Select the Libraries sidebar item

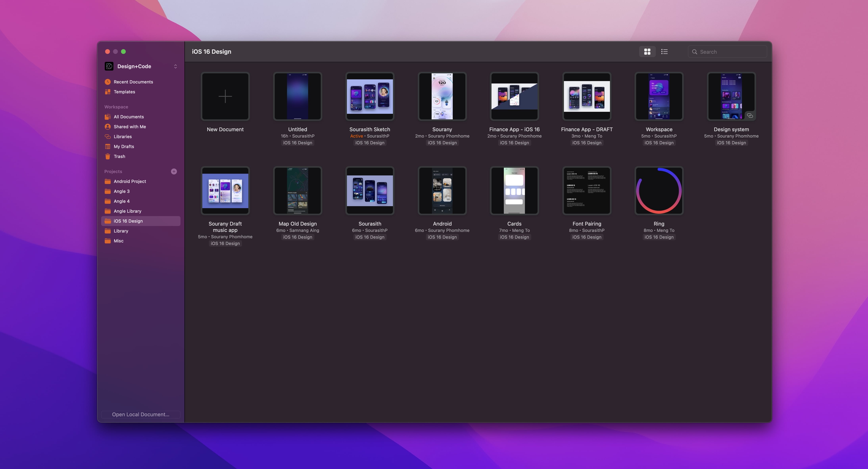[122, 136]
